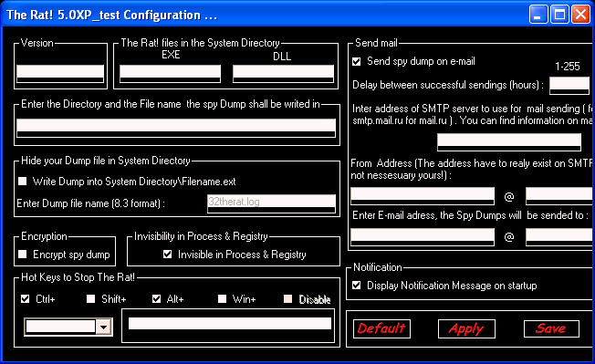Click the 'Enter Dump file name (8.3 format)' label
This screenshot has height=364, width=595.
[90, 203]
